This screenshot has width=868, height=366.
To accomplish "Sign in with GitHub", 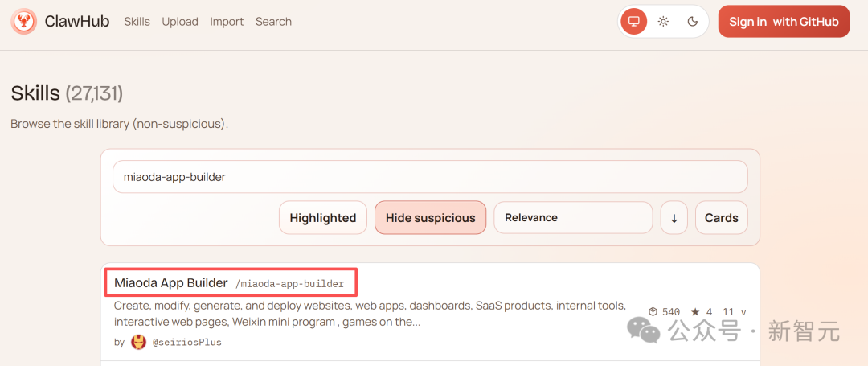I will [783, 22].
